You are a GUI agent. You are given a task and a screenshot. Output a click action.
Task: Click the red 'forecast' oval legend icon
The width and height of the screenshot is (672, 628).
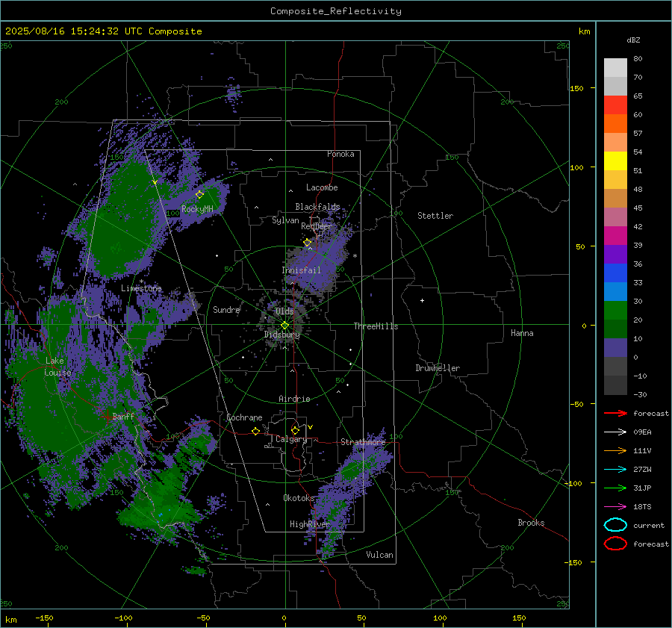point(615,544)
